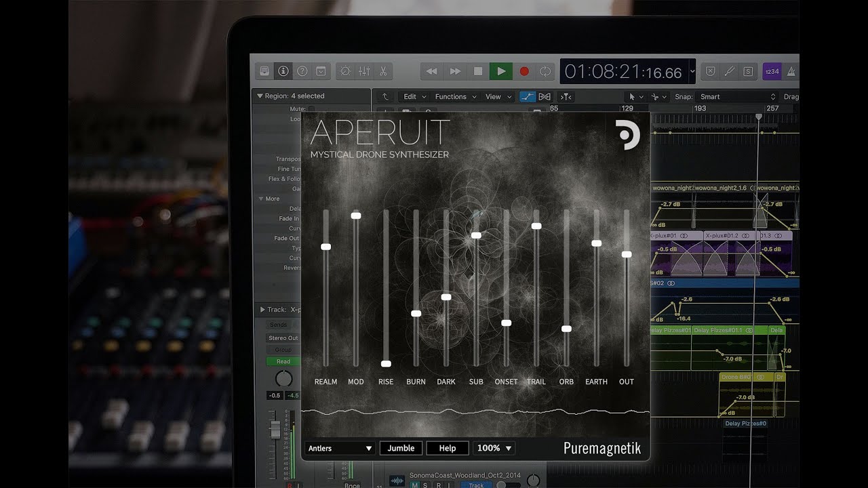Image resolution: width=868 pixels, height=488 pixels.
Task: Expand the Track inspector disclosure triangle
Action: pyautogui.click(x=262, y=310)
